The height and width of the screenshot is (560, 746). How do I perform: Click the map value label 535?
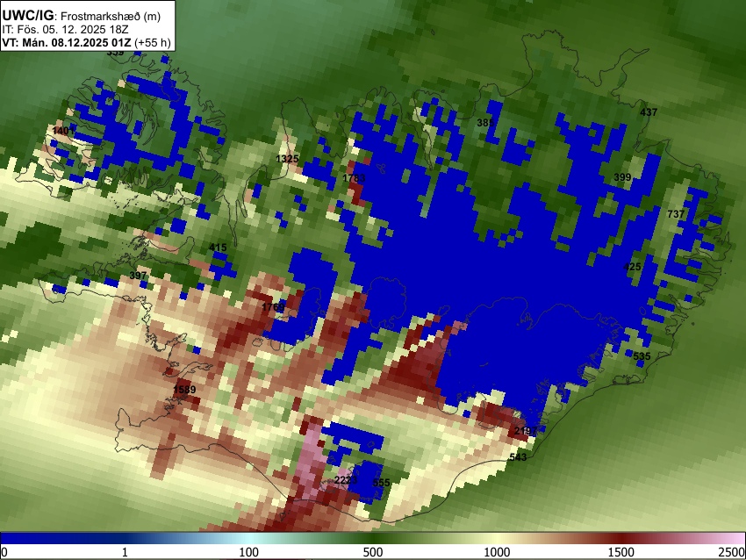pos(642,356)
